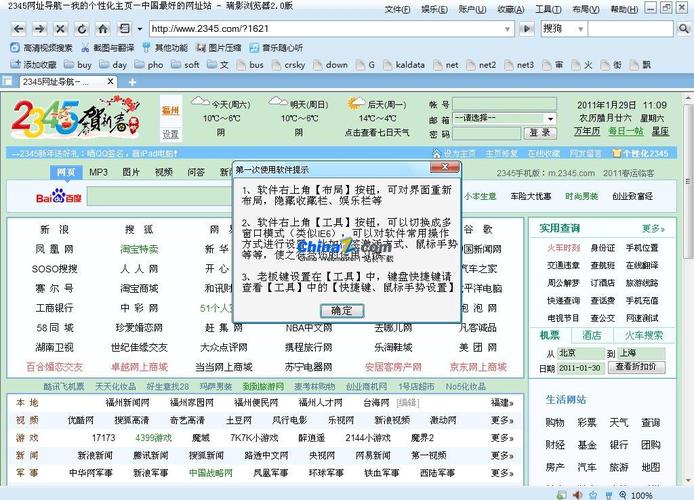The height and width of the screenshot is (500, 694).
Task: Click the zoom magnifier icon in status bar
Action: (623, 495)
